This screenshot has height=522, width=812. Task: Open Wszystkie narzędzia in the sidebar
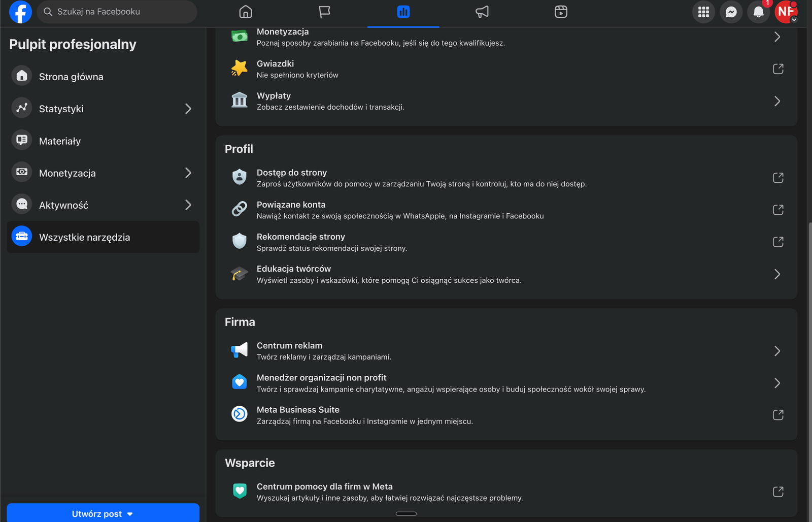pyautogui.click(x=84, y=237)
